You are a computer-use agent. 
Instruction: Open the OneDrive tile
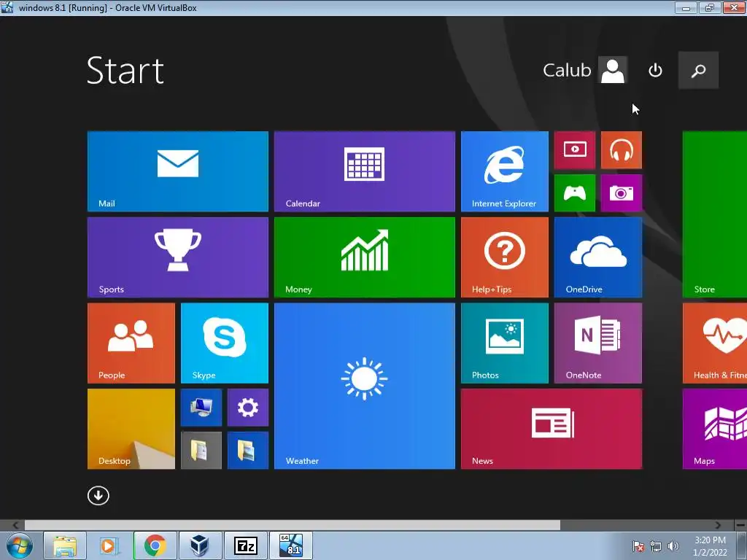pos(598,257)
